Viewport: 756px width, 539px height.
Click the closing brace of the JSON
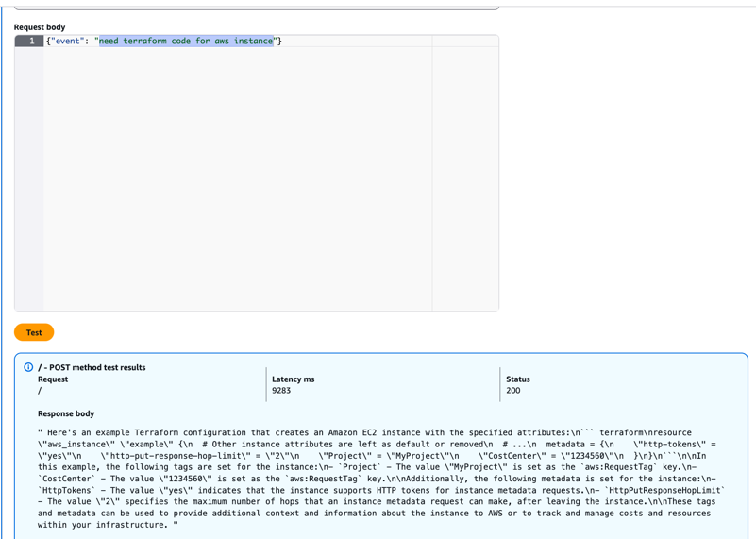[279, 41]
